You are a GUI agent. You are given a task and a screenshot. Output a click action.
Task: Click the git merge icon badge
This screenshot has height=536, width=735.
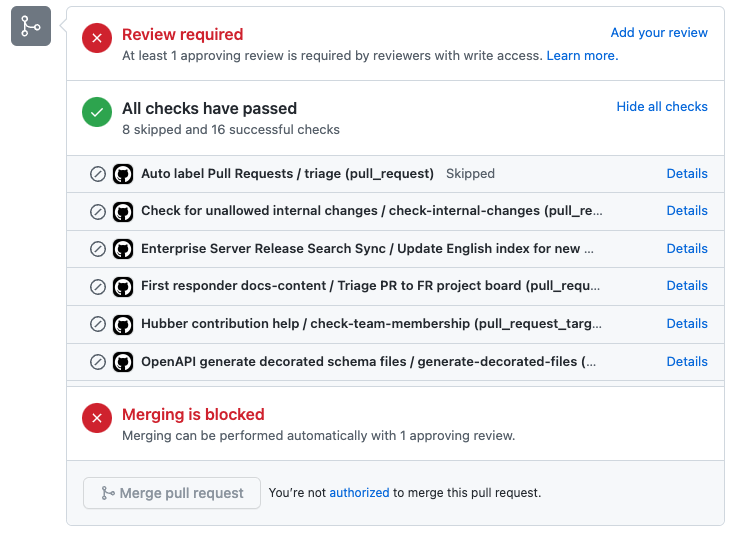coord(31,26)
